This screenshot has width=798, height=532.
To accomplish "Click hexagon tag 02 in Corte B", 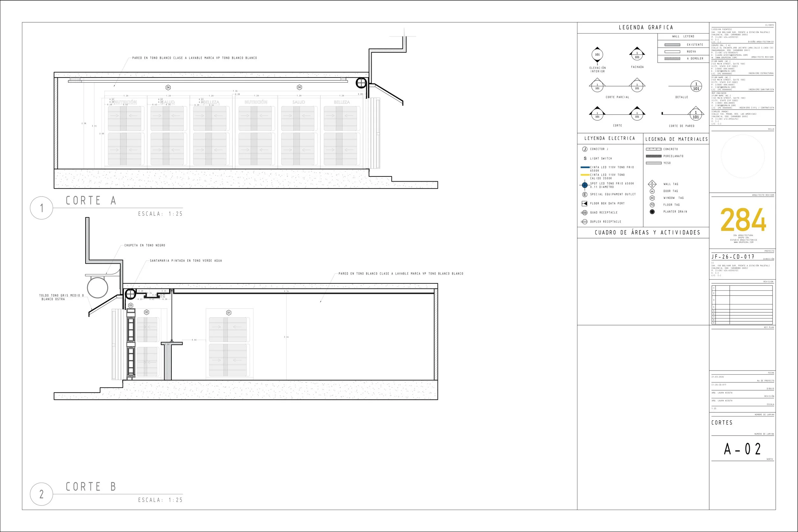I will pos(147,312).
